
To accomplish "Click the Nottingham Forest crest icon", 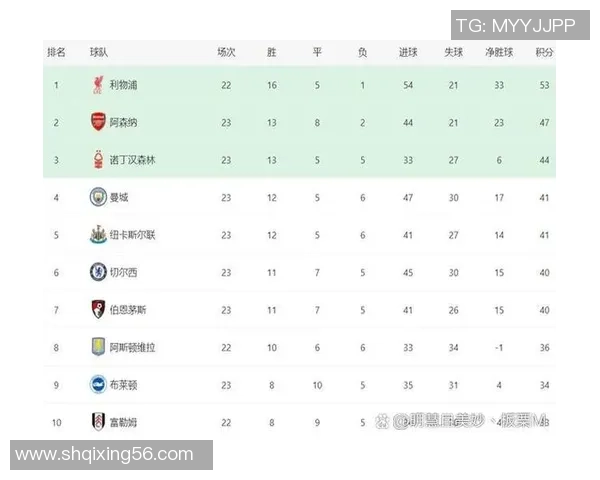I will (x=97, y=159).
